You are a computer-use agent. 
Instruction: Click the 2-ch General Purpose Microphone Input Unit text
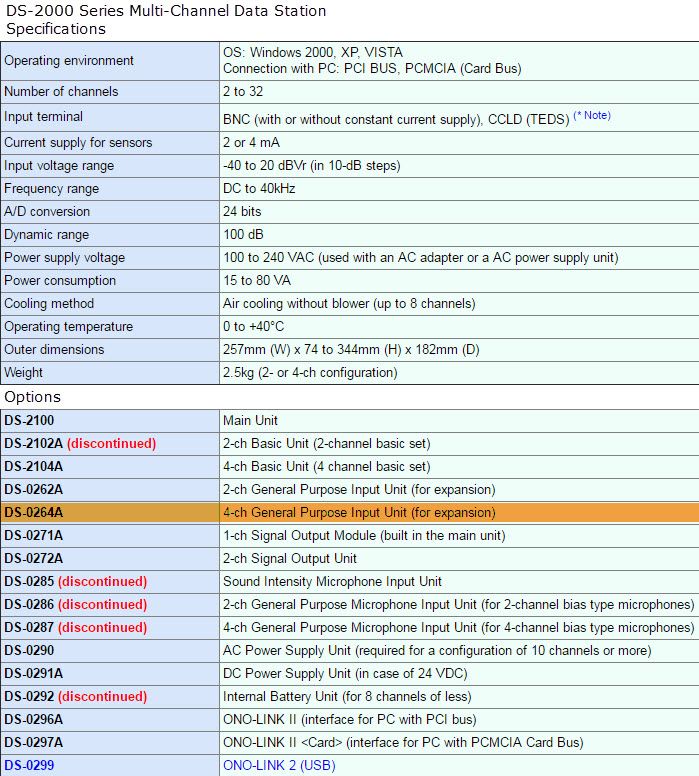(x=458, y=604)
